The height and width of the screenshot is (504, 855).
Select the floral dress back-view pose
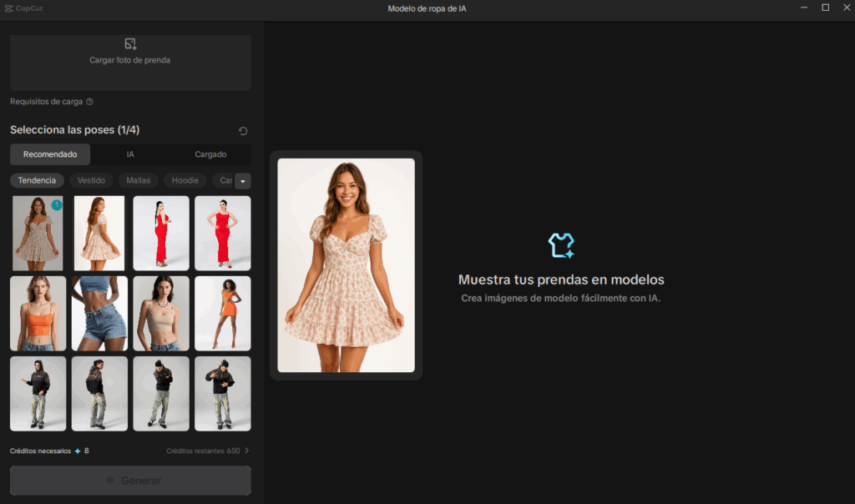coord(99,233)
